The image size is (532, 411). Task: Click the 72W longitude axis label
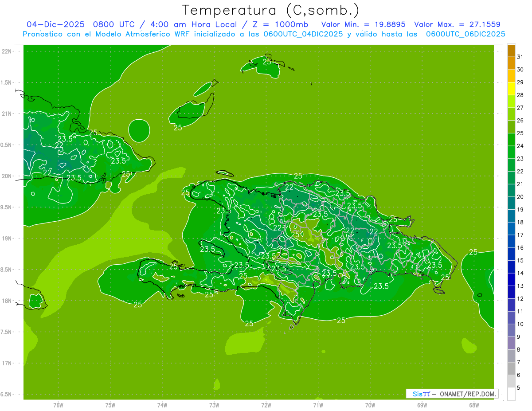[x=266, y=405]
